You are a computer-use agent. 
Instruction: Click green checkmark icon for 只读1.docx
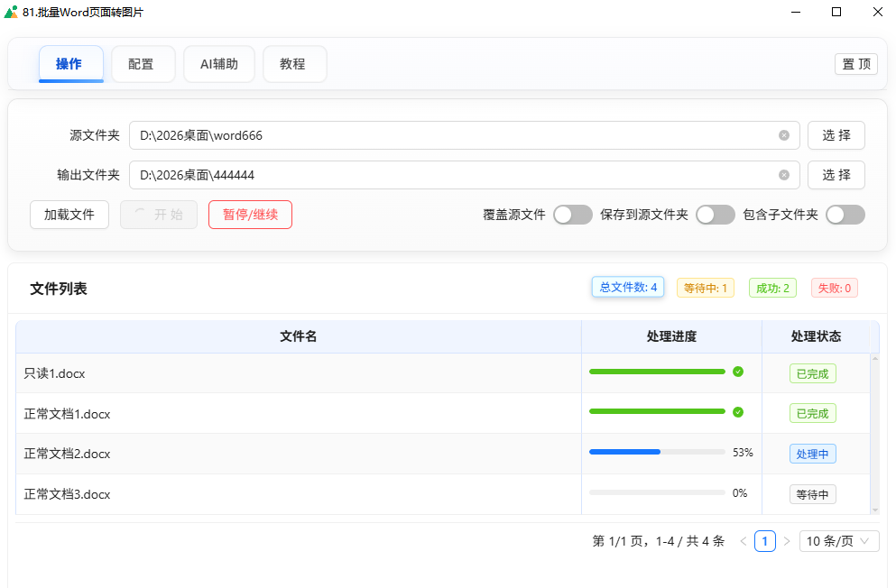click(x=738, y=372)
